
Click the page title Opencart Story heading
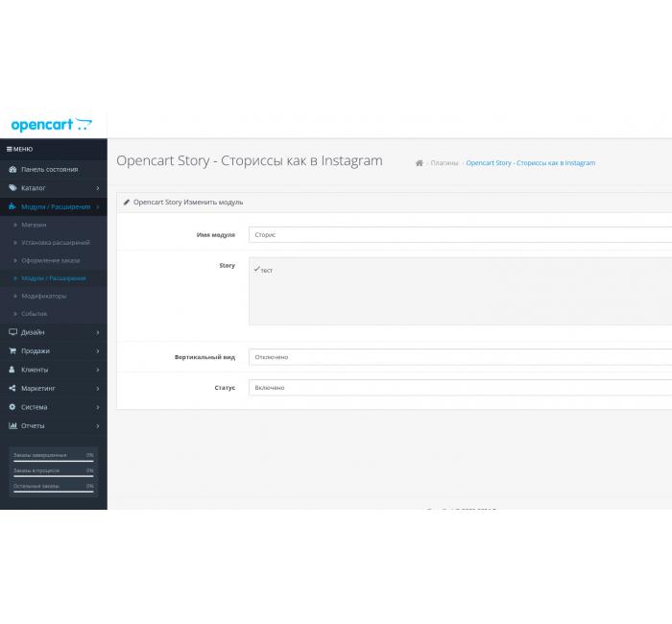tap(250, 160)
